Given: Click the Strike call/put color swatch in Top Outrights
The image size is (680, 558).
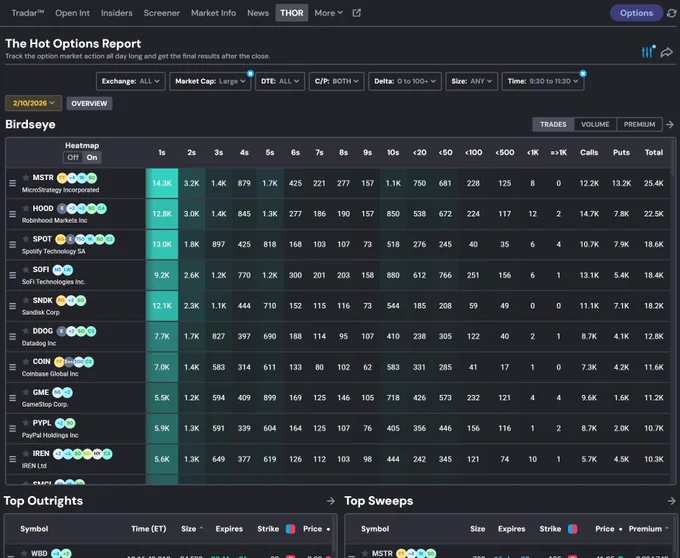Looking at the screenshot, I should click(291, 529).
